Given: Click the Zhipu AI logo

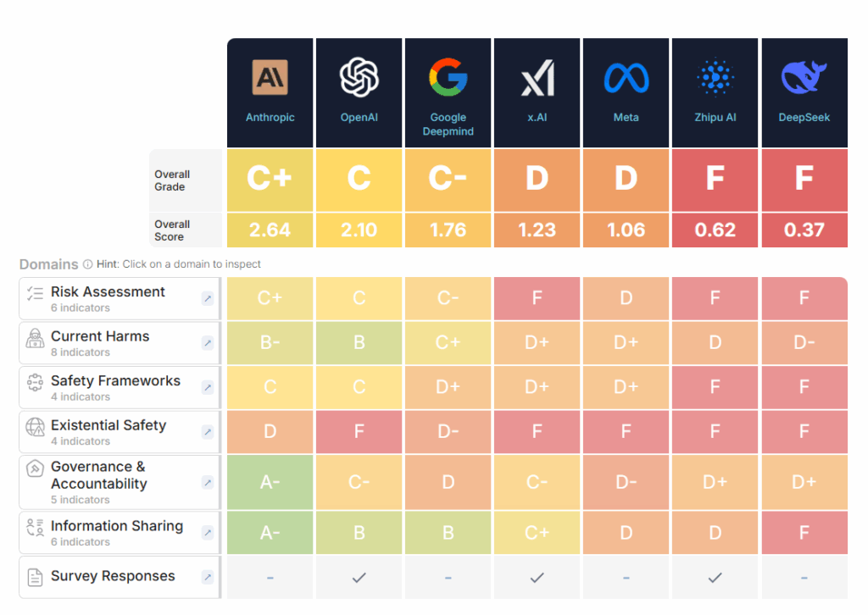Looking at the screenshot, I should tap(715, 78).
